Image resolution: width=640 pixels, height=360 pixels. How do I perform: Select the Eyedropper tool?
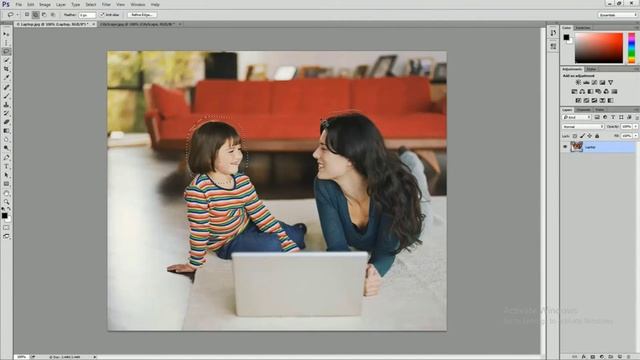(6, 78)
